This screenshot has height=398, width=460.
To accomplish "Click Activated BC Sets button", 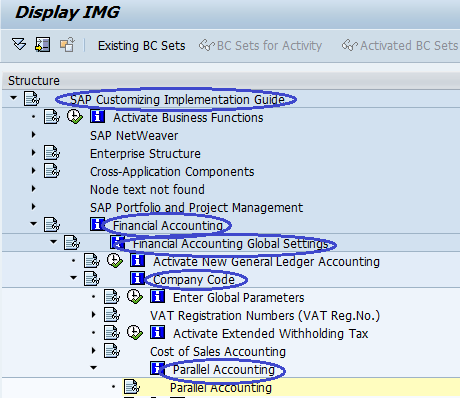I will pyautogui.click(x=400, y=46).
